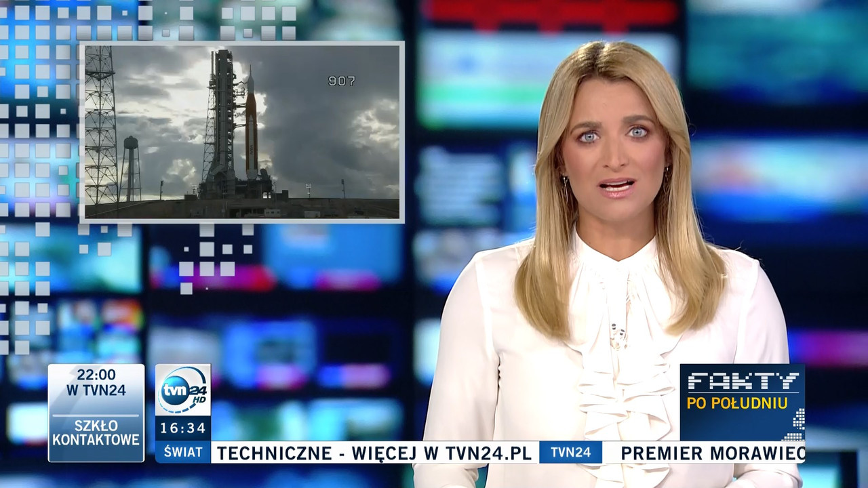This screenshot has height=488, width=868.
Task: Click the 'WIĘCEJ W TVN24.PL' ticker text
Action: (x=441, y=453)
